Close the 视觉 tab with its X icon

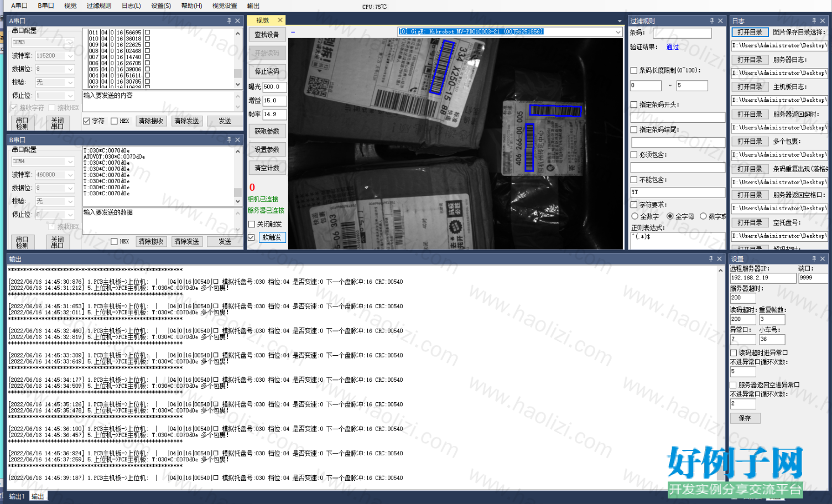coord(280,20)
